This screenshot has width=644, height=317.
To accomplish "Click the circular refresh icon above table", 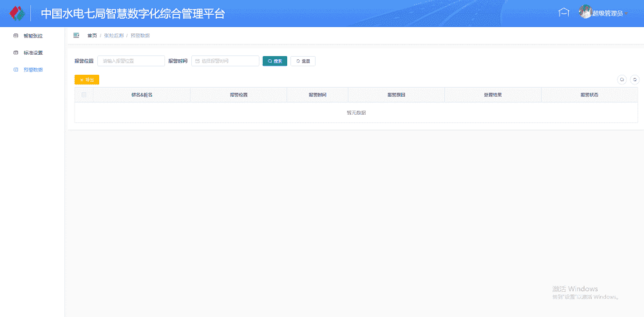I will (634, 80).
